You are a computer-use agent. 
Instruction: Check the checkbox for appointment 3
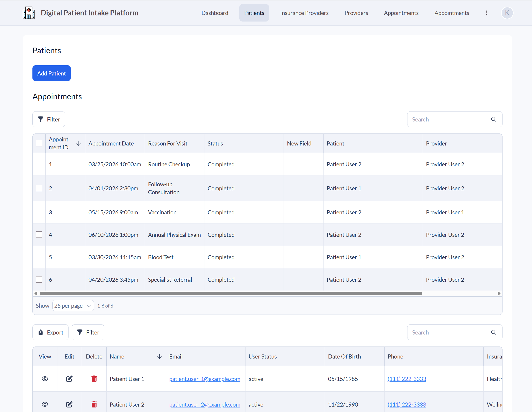click(x=39, y=212)
